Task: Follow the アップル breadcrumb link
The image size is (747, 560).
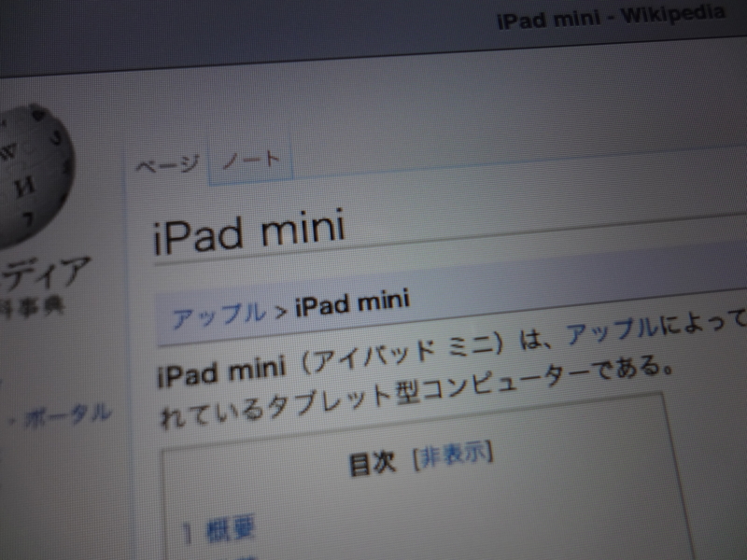Action: click(x=218, y=315)
